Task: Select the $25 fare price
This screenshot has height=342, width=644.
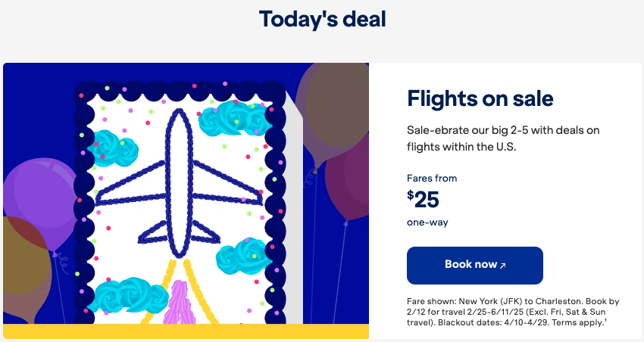Action: click(x=423, y=200)
